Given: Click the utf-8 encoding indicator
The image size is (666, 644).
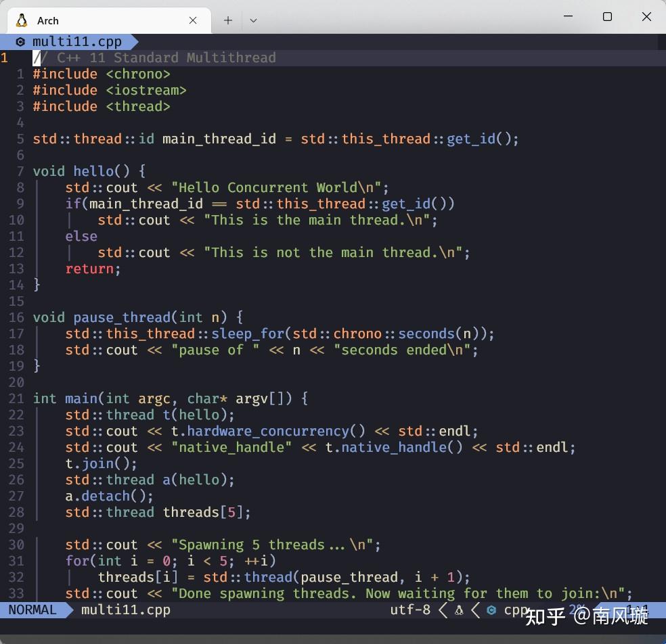Looking at the screenshot, I should point(409,609).
